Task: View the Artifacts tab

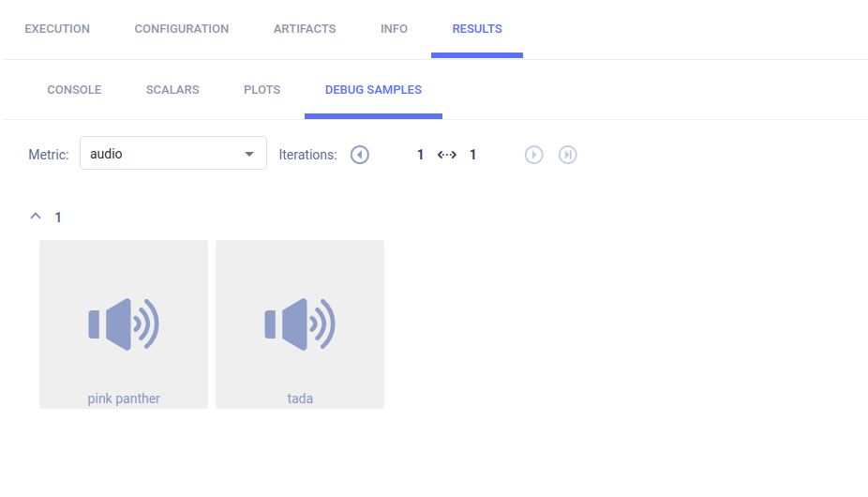Action: (305, 29)
